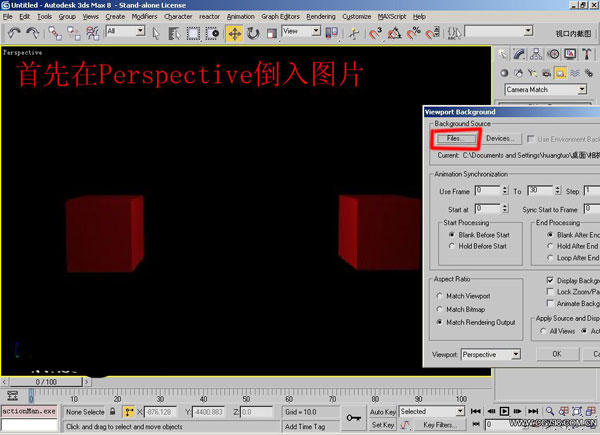Click the Redo arrow icon
Screen dimensions: 600x435
33,33
